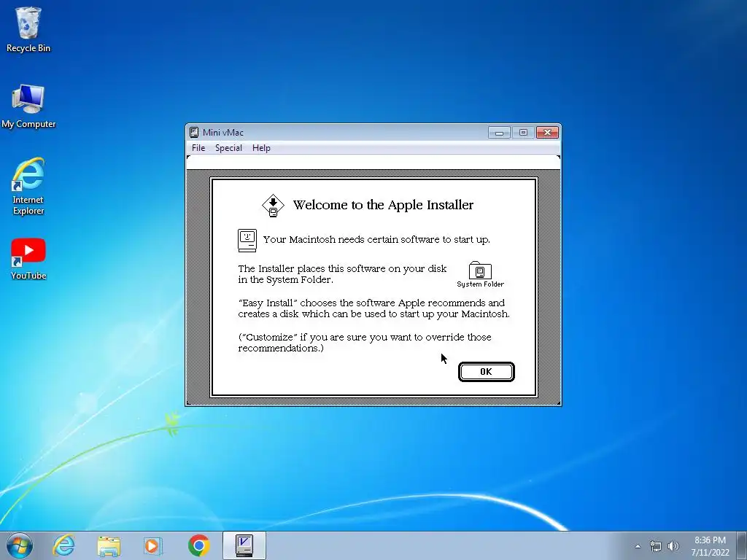747x560 pixels.
Task: Click the paragraph beginning 'Customize' if you are sure
Action: (x=365, y=343)
